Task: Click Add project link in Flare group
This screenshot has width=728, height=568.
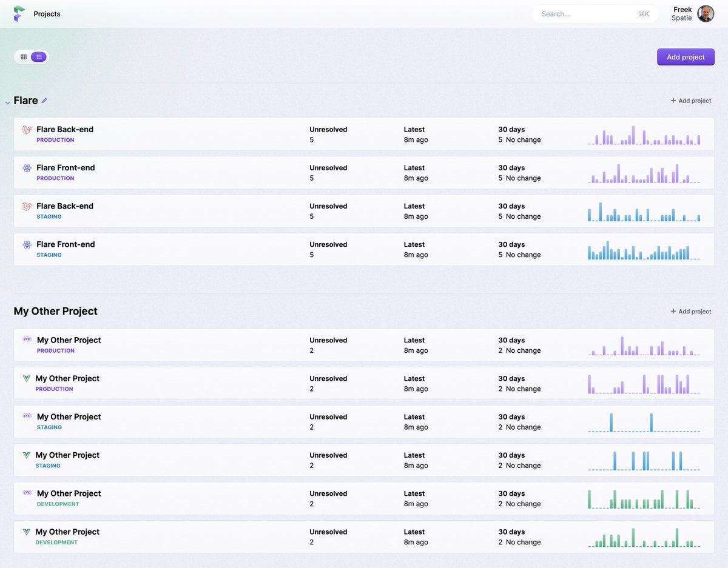Action: pyautogui.click(x=691, y=101)
